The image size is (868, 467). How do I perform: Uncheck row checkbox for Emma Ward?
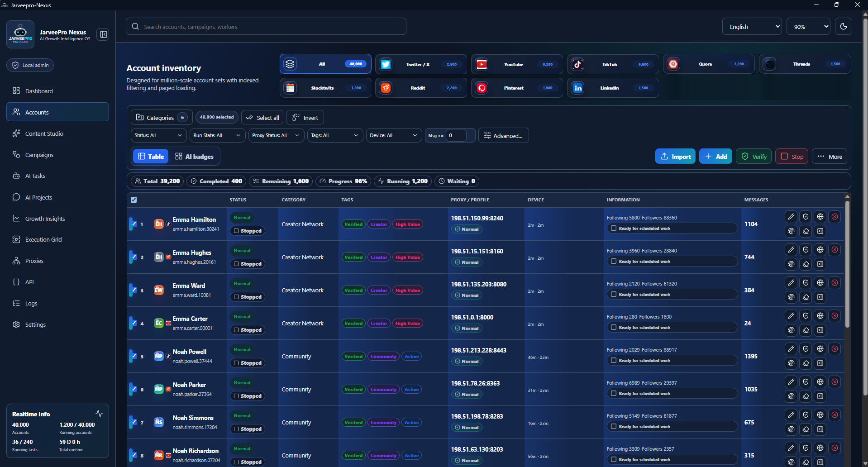[134, 290]
